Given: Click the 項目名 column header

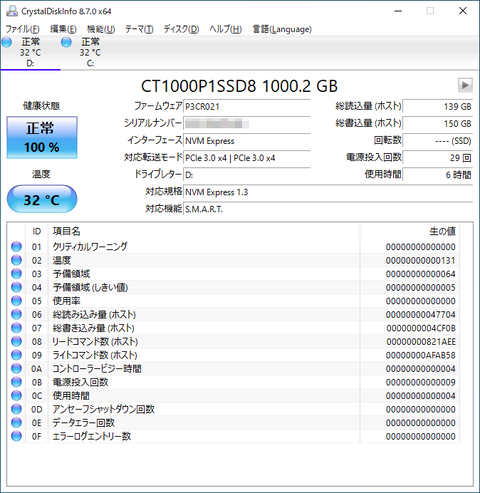Looking at the screenshot, I should pyautogui.click(x=204, y=231).
